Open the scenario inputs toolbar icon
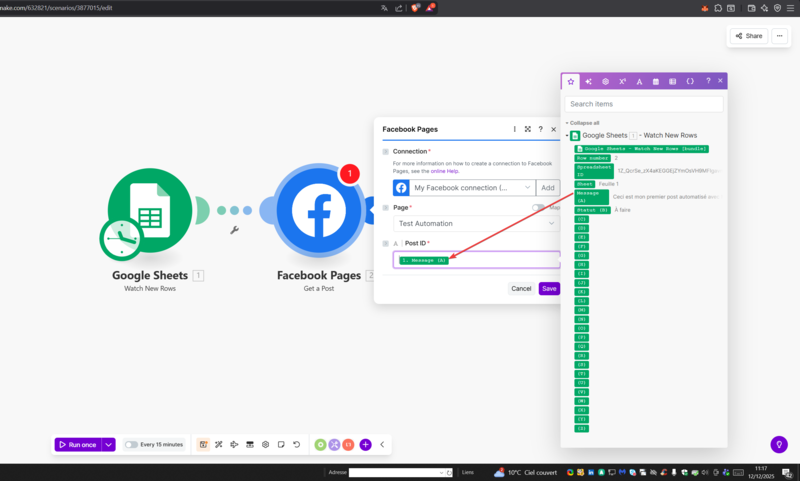Viewport: 800px width, 481px height. tap(250, 445)
